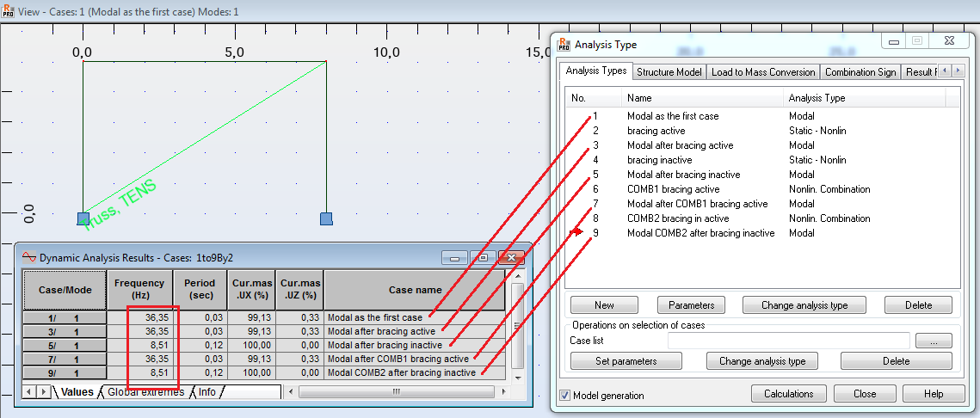Click the 100,00 UX value in row 5
Screen dimensions: 980x418
pyautogui.click(x=250, y=345)
